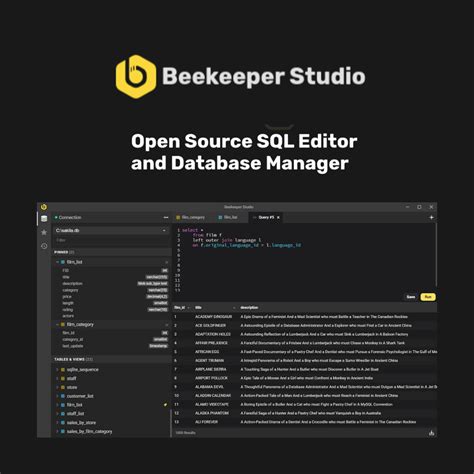
Task: Add a new query tab with plus icon
Action: pos(431,217)
